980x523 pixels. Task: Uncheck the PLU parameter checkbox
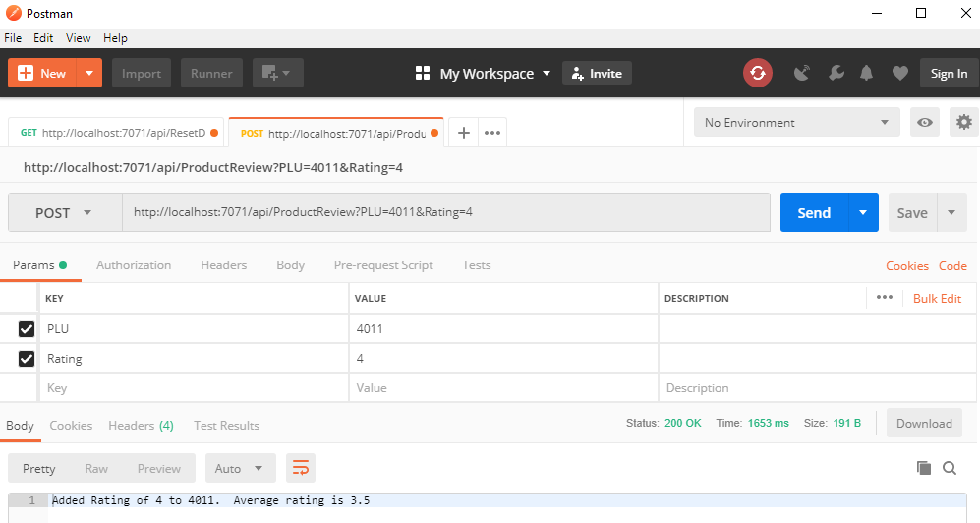point(27,329)
